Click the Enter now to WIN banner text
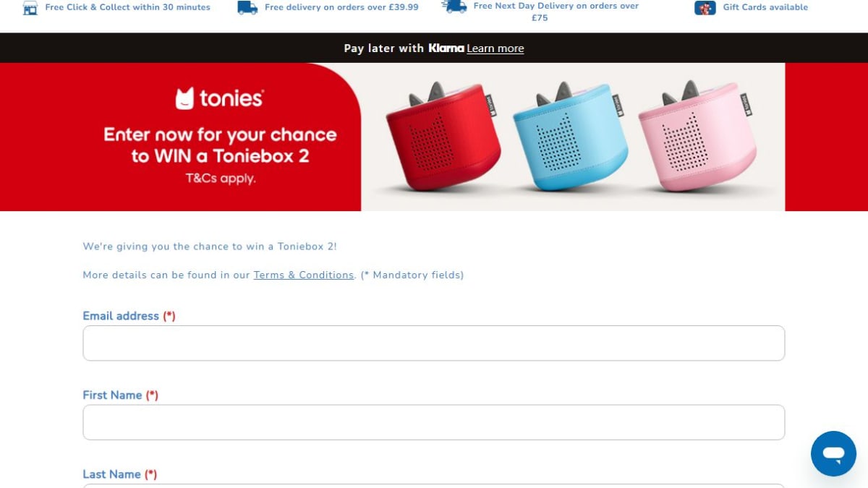 [220, 145]
